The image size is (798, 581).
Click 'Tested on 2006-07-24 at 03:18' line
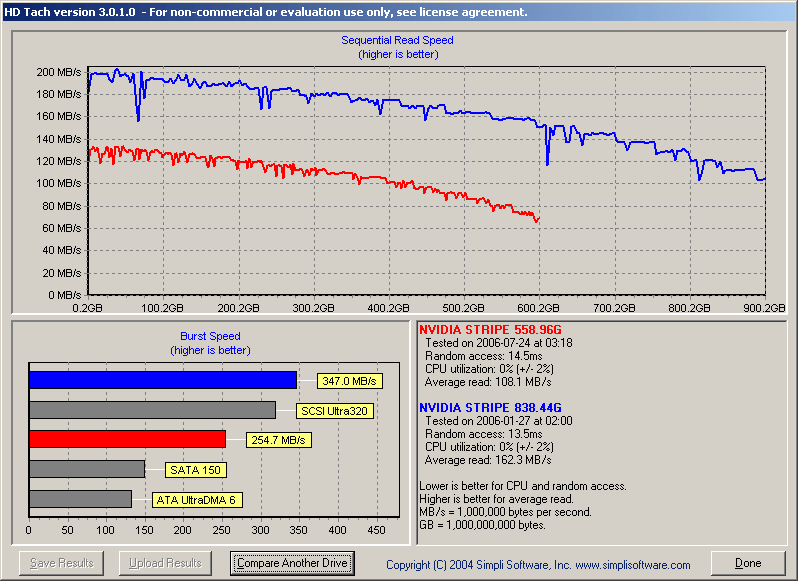pyautogui.click(x=499, y=343)
